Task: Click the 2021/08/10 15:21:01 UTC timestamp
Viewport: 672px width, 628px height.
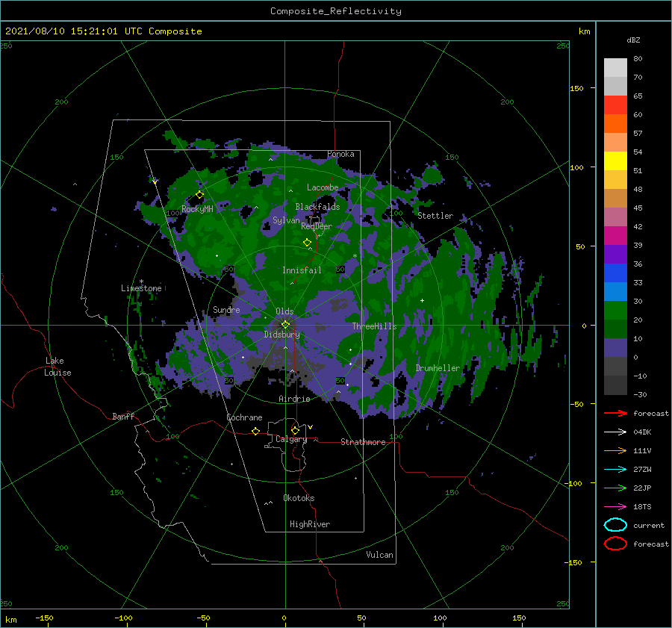Action: click(104, 31)
